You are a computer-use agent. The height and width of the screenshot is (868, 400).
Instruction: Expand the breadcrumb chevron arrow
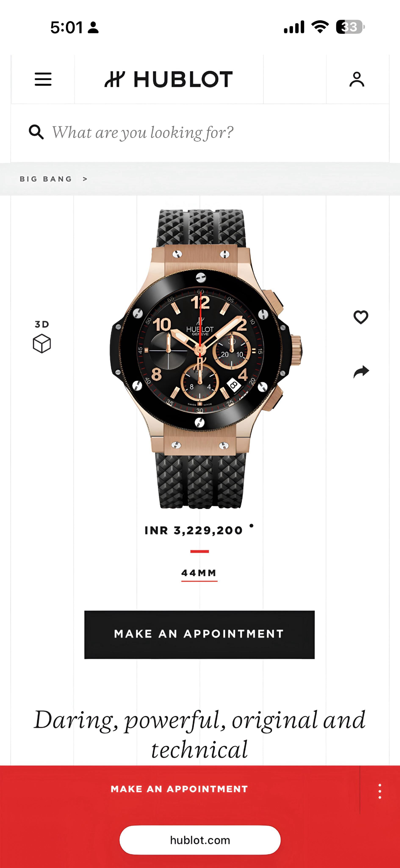pyautogui.click(x=85, y=179)
